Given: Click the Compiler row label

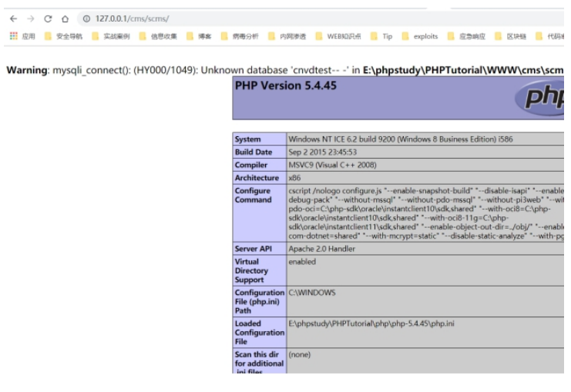Looking at the screenshot, I should coord(251,165).
